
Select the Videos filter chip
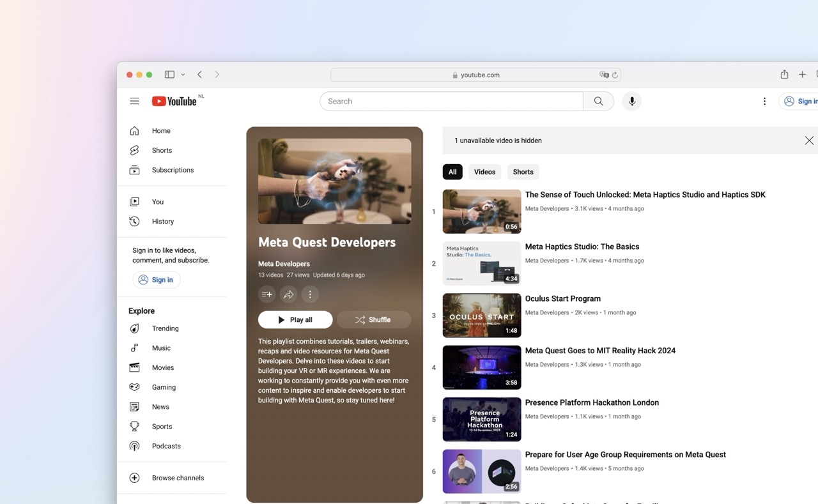(484, 172)
